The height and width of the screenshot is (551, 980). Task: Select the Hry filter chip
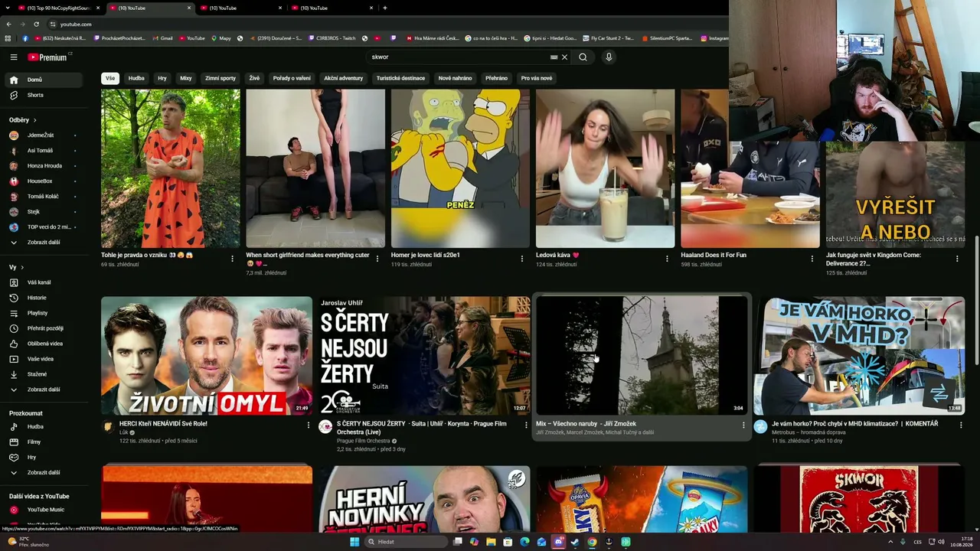(x=162, y=78)
